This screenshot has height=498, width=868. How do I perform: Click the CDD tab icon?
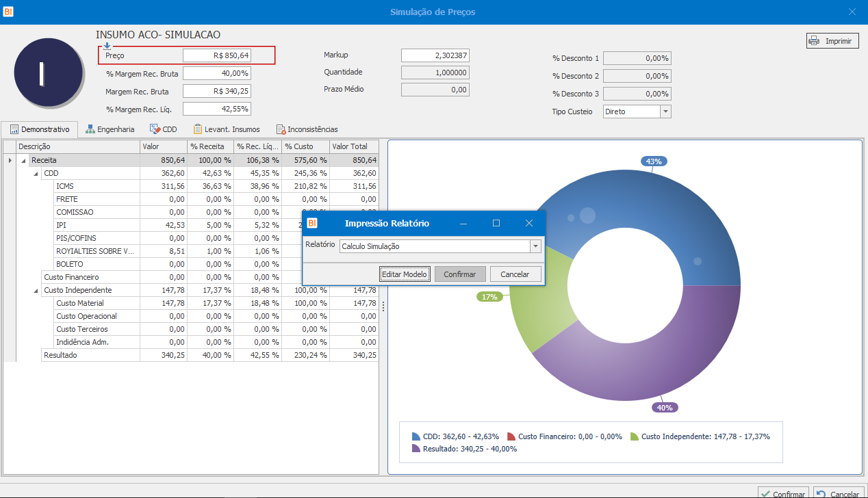tap(155, 129)
